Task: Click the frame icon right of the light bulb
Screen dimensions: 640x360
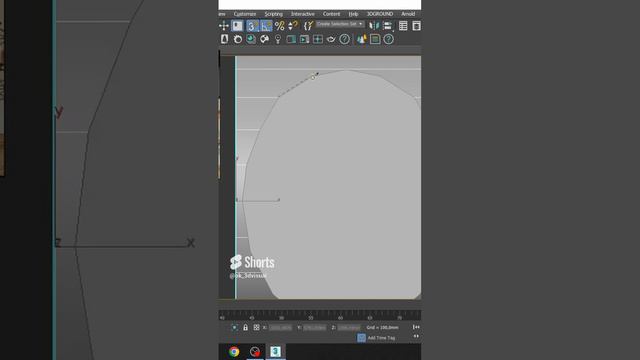Action: [291, 39]
